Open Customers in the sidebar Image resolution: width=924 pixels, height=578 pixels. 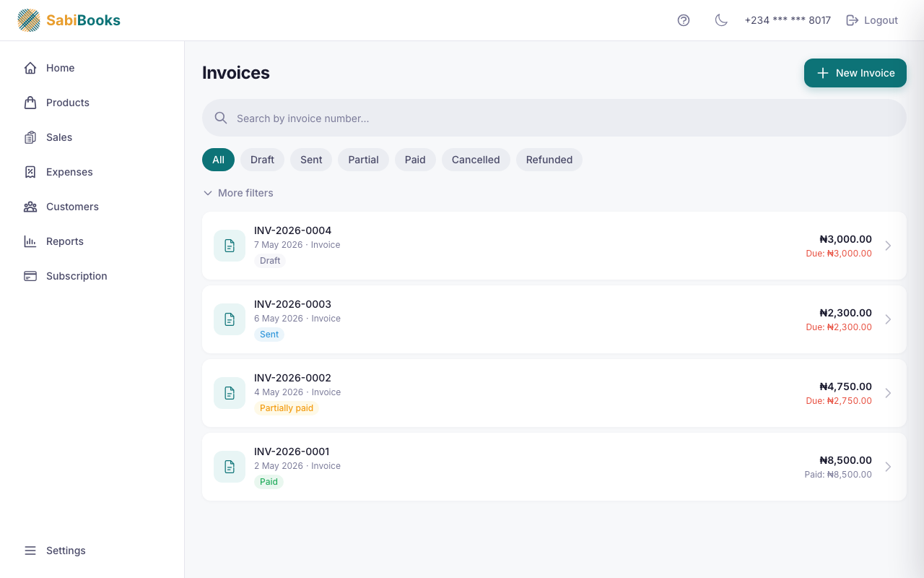(92, 207)
